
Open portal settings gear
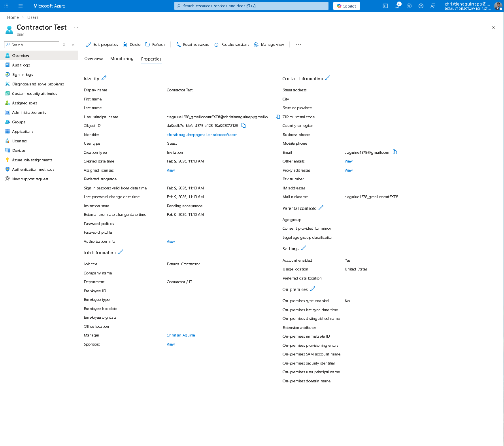[409, 6]
